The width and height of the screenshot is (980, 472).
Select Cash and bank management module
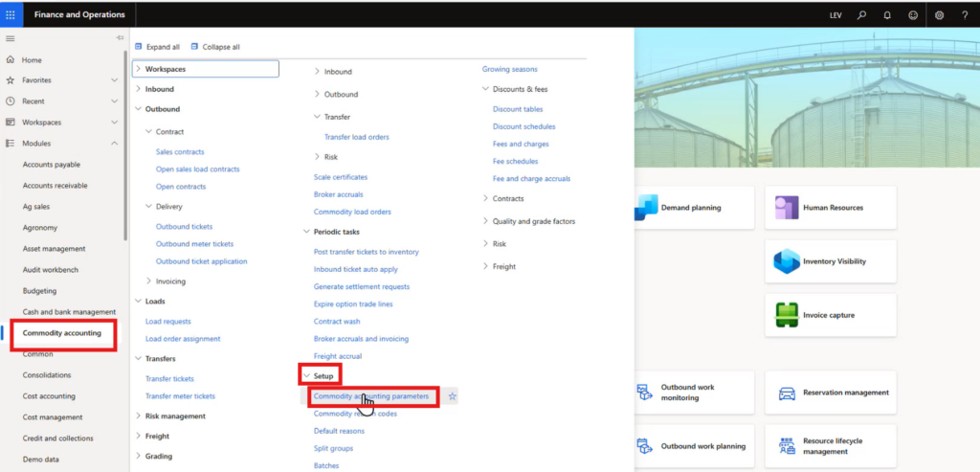(69, 312)
